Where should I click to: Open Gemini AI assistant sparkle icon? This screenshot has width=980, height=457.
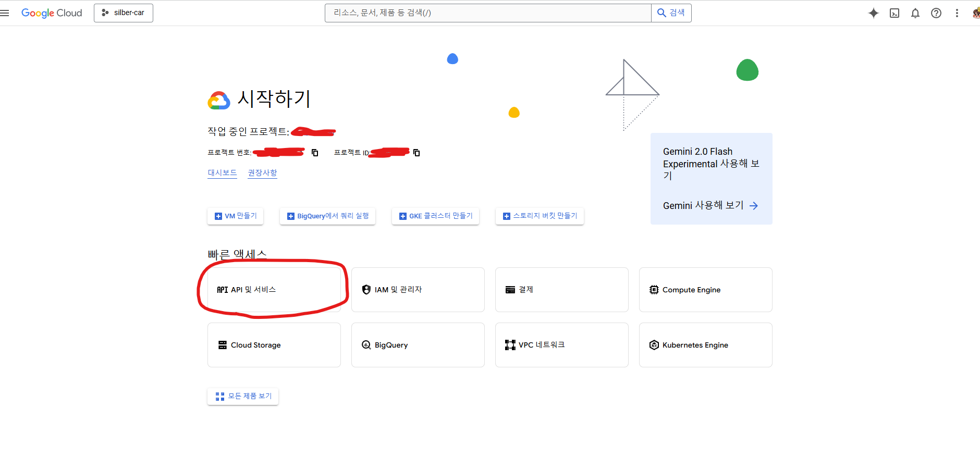(874, 13)
